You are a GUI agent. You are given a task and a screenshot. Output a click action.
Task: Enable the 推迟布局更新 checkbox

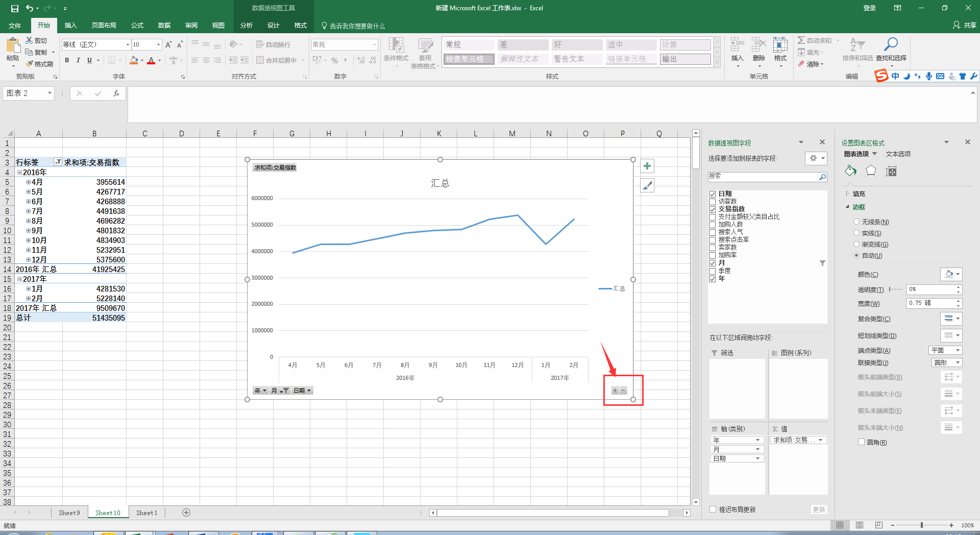(713, 509)
